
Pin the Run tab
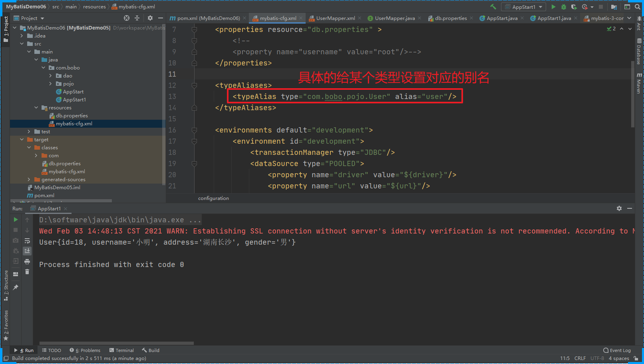(x=16, y=287)
